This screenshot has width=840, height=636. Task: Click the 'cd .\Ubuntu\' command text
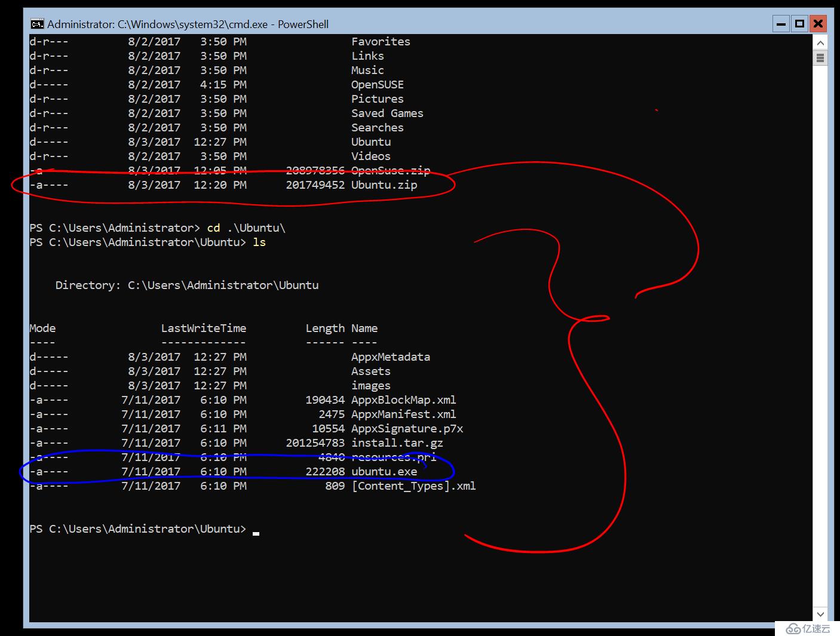246,228
